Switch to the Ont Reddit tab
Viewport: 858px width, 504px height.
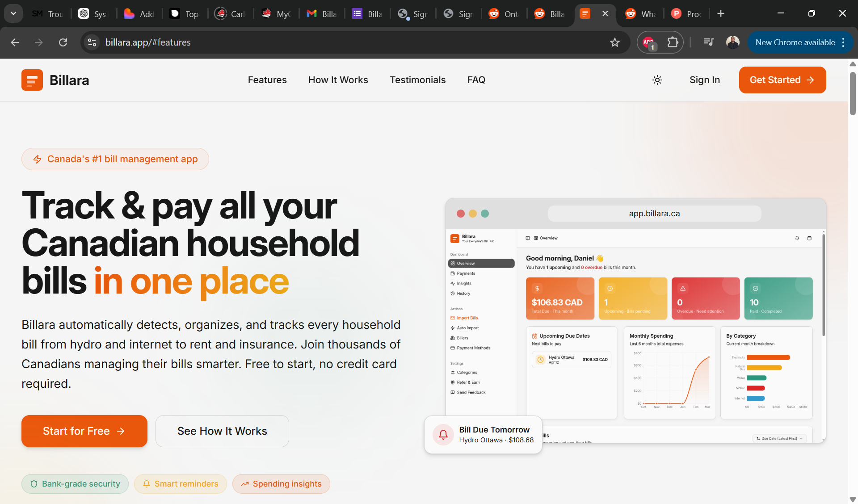click(x=504, y=14)
